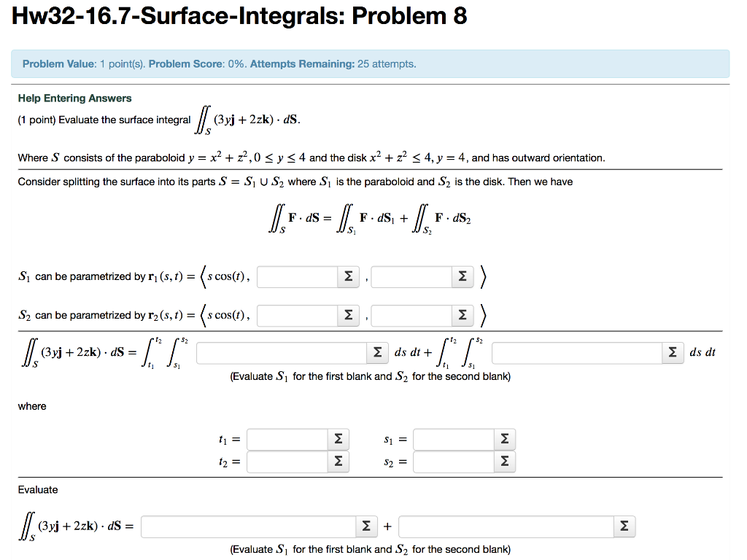Open equation editor for second final answer blank
The image size is (747, 560).
click(624, 526)
